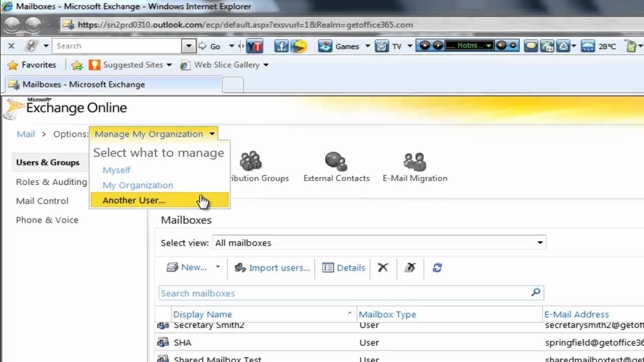The width and height of the screenshot is (644, 362).
Task: Click the radio player volume speaker icon
Action: [x=501, y=46]
